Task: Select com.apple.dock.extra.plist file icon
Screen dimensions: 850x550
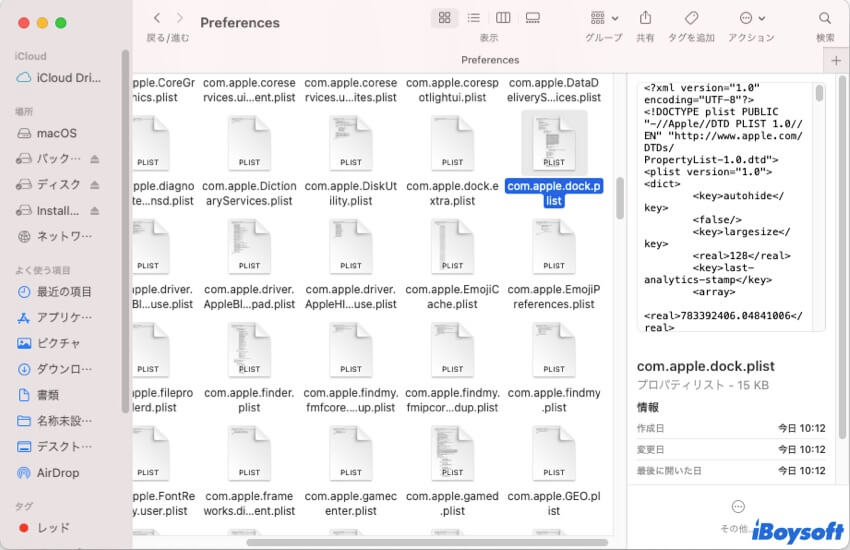Action: point(452,143)
